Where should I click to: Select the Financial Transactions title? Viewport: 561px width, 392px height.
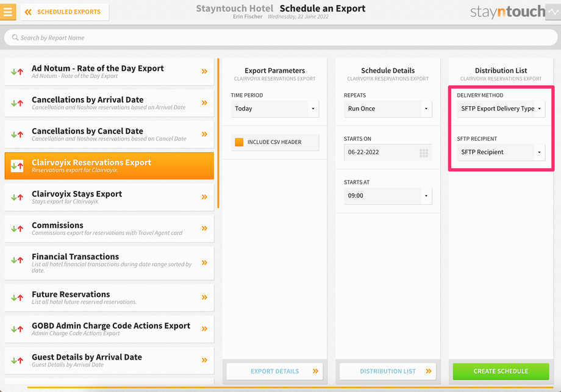click(75, 257)
